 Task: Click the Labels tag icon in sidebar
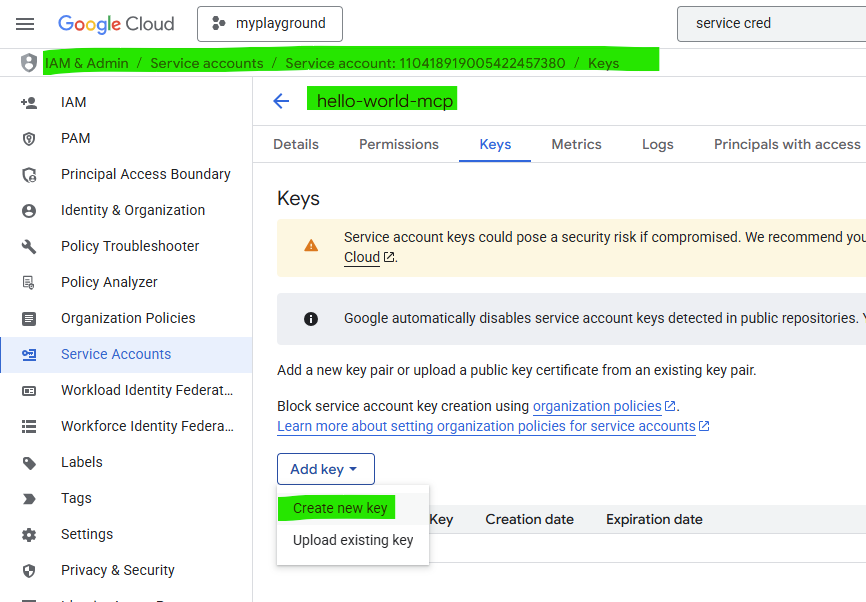pyautogui.click(x=29, y=462)
